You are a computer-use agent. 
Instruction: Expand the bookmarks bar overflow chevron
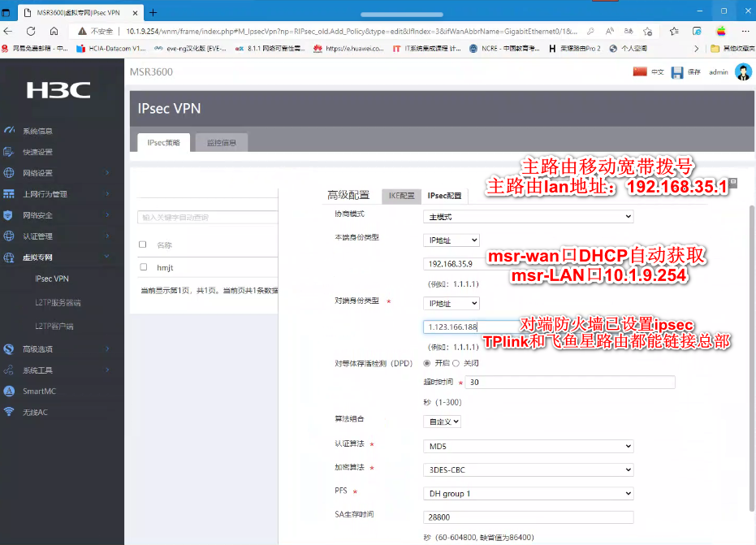[696, 48]
